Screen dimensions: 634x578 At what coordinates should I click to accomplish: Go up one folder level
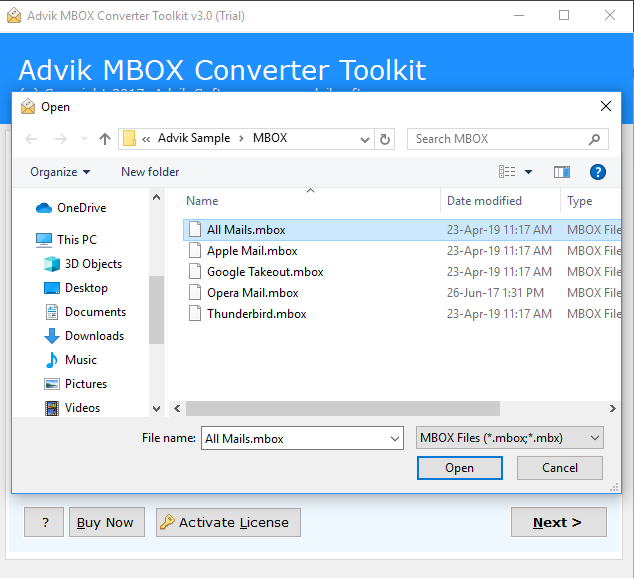tap(105, 139)
